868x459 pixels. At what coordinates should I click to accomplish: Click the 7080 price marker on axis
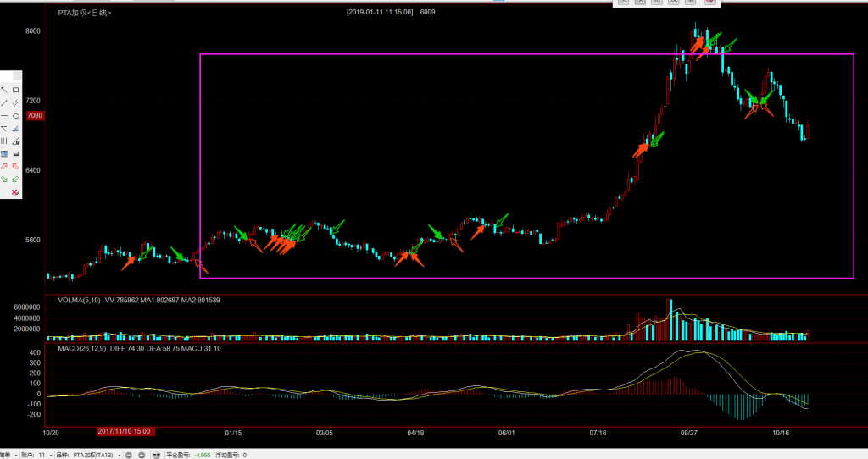pos(34,115)
